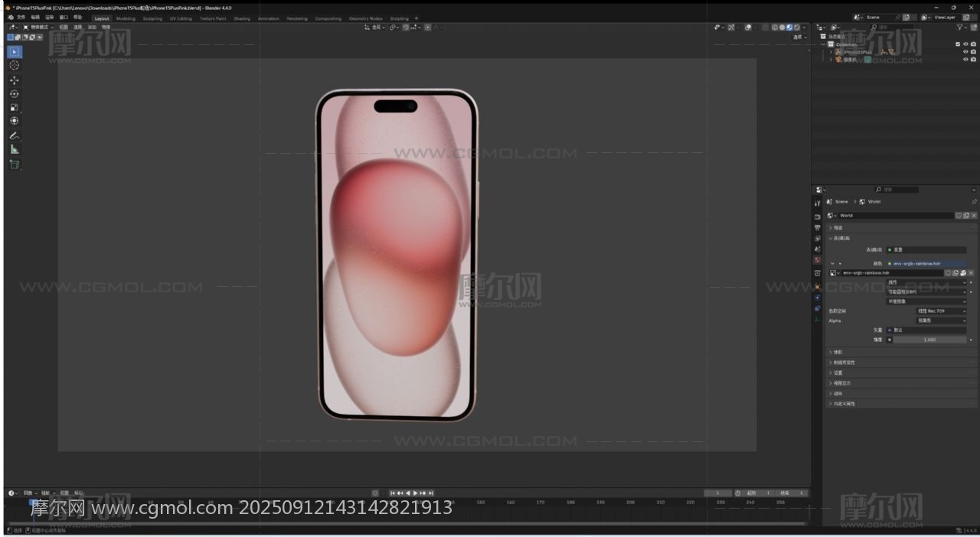Viewport: 980px width, 537px height.
Task: Switch to the Modeling workspace tab
Action: [126, 18]
